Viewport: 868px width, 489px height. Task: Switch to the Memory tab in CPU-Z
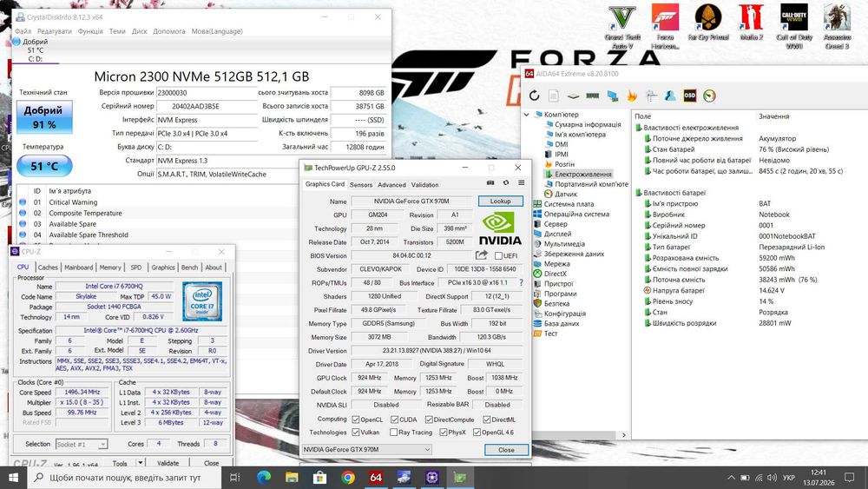click(110, 267)
